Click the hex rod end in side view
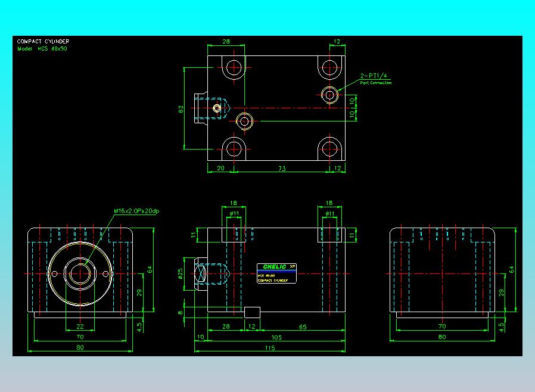Viewport: 535px width, 392px height. tap(201, 273)
